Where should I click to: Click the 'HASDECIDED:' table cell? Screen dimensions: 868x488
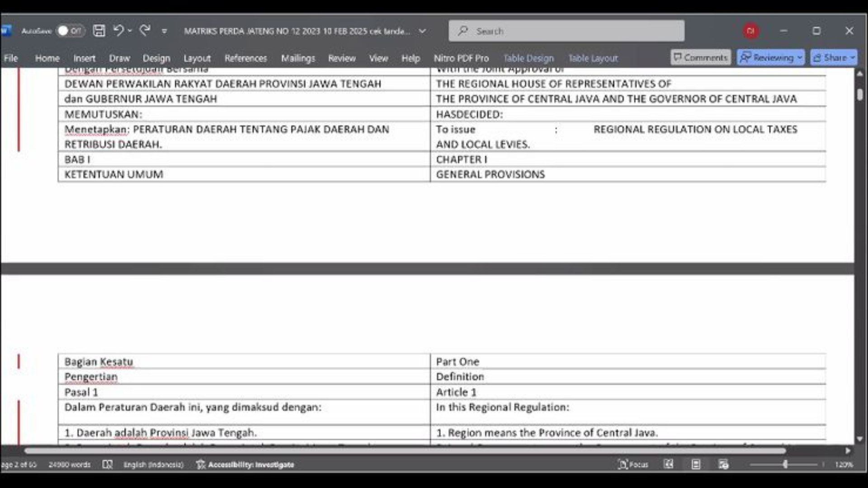(628, 114)
